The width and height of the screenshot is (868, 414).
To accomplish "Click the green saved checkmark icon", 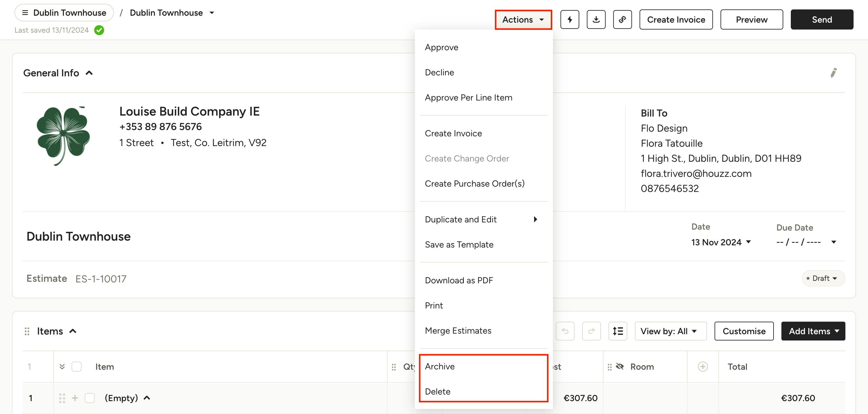I will 99,30.
